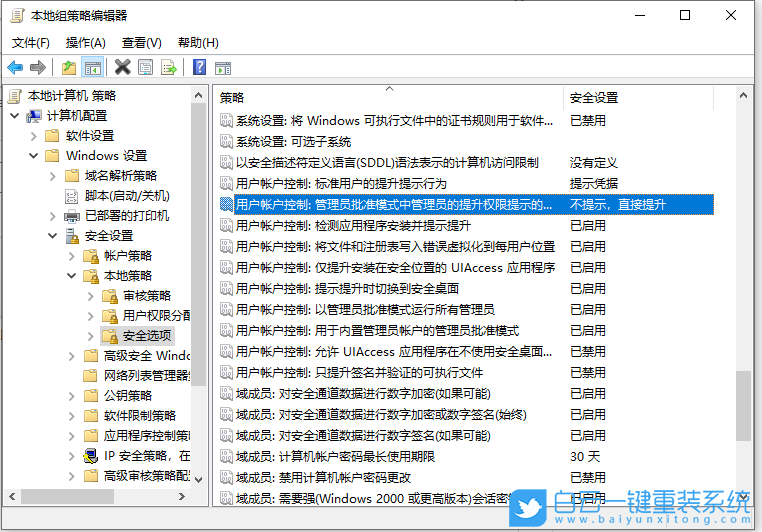
Task: Expand the 域名解析策略 node
Action: tap(52, 175)
